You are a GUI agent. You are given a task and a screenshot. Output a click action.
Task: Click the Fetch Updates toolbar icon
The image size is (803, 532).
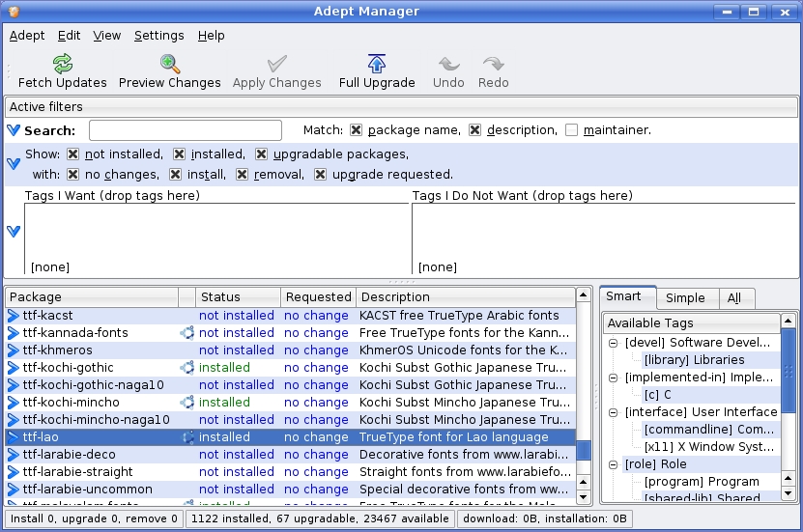pos(63,65)
